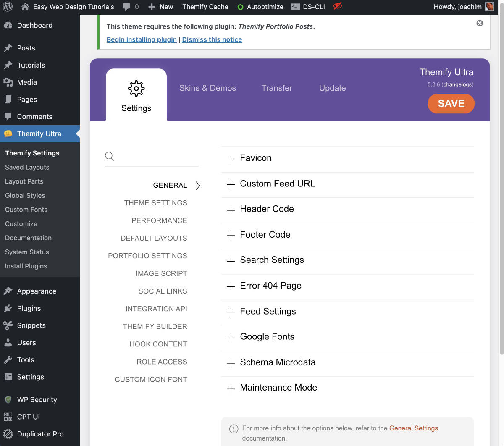The width and height of the screenshot is (504, 446).
Task: Open the changelogs link
Action: coord(457,84)
